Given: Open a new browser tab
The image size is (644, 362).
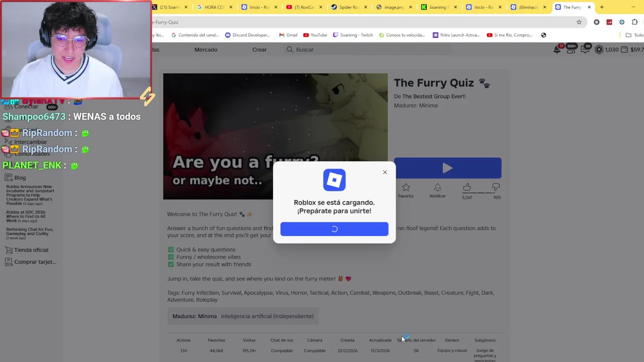Looking at the screenshot, I should point(602,7).
